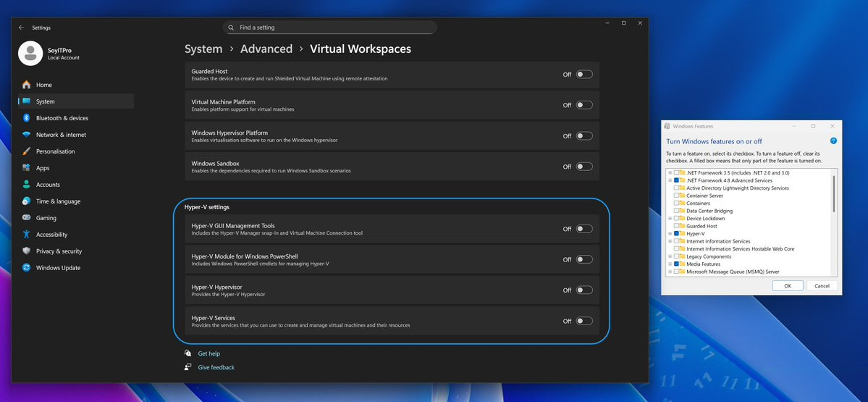Click the Home icon in Settings sidebar
The image size is (868, 402).
(x=26, y=85)
